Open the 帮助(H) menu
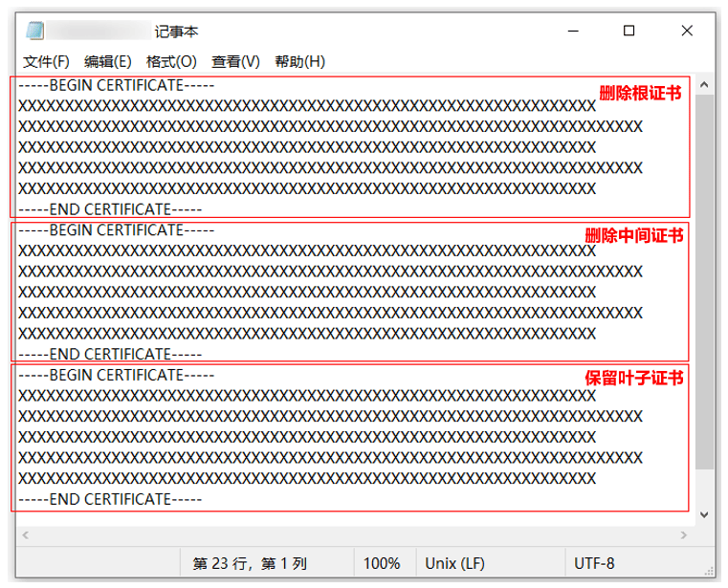Screen dimensions: 728x588 pyautogui.click(x=299, y=61)
